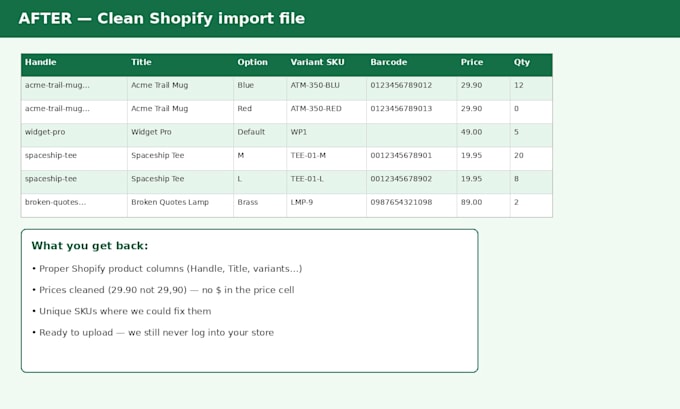Click the Qty 20 cell in TEE-01-M row

click(x=531, y=159)
